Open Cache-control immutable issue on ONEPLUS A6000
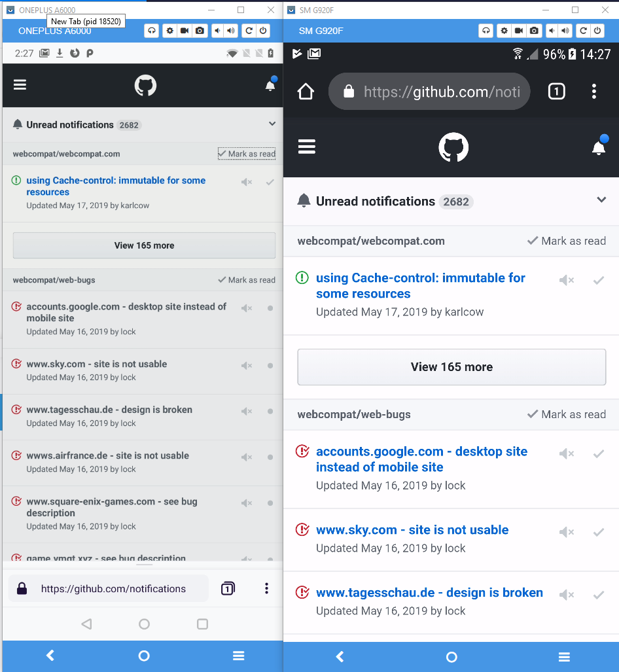 (x=116, y=186)
